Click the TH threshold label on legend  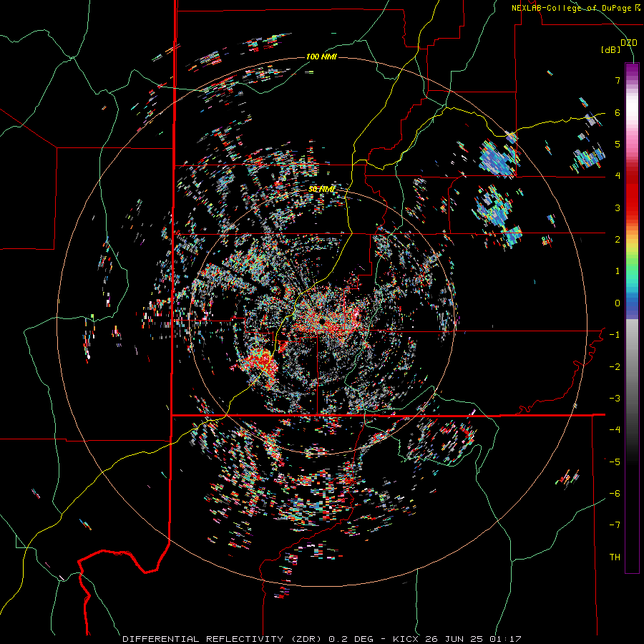click(x=615, y=557)
